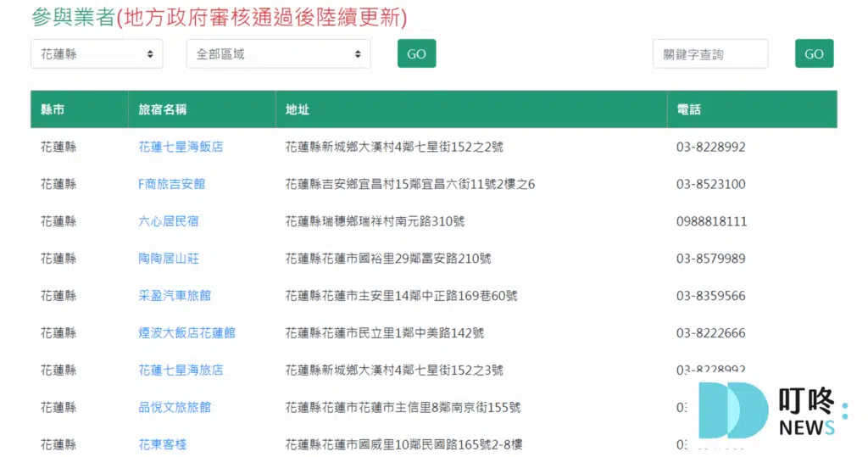This screenshot has width=868, height=457.
Task: Select address 花蓮縣花蓮市主安里14鄰中正路169巷60號
Action: coord(401,295)
